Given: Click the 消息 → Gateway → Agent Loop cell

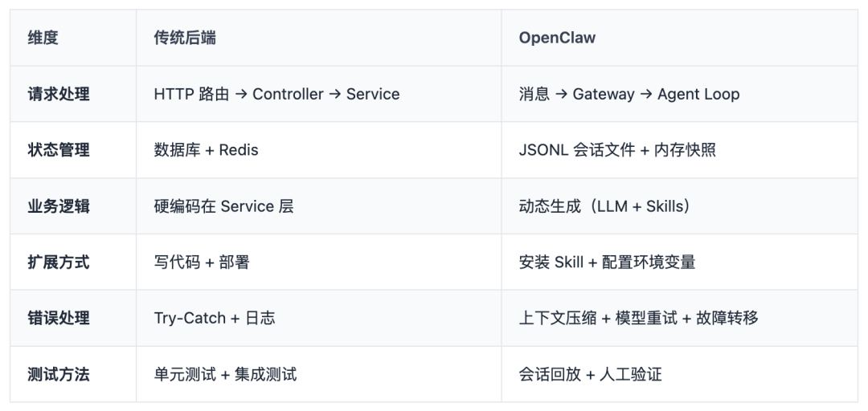Looking at the screenshot, I should (628, 94).
